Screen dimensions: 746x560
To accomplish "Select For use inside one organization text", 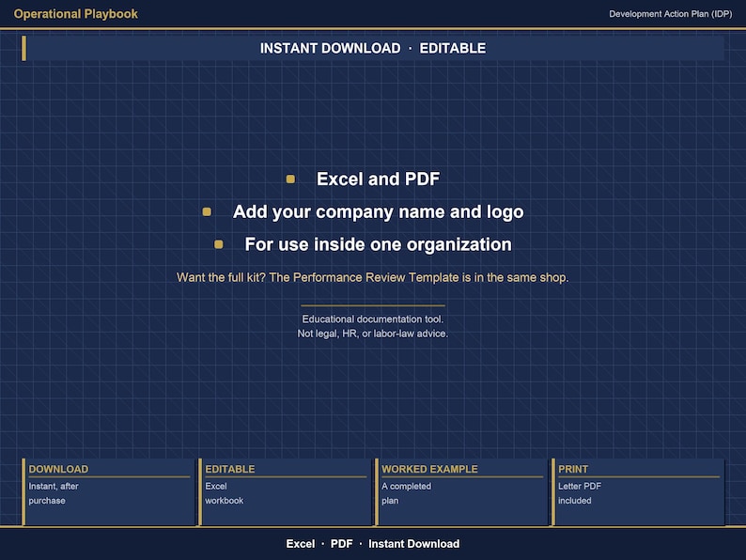I will click(x=379, y=244).
